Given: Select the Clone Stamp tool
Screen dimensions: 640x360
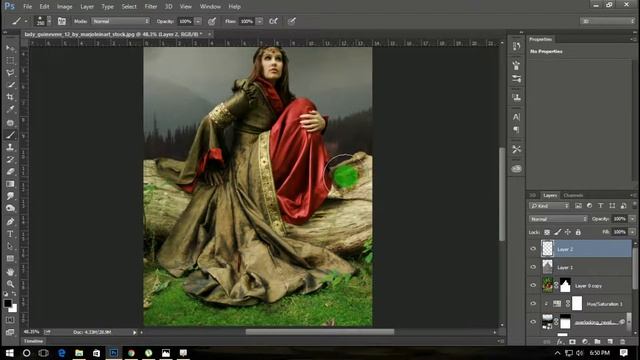Looking at the screenshot, I should click(x=10, y=147).
